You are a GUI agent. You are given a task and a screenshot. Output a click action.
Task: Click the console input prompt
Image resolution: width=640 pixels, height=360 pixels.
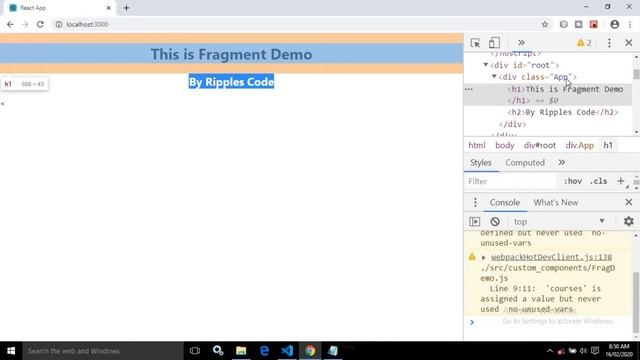[552, 322]
